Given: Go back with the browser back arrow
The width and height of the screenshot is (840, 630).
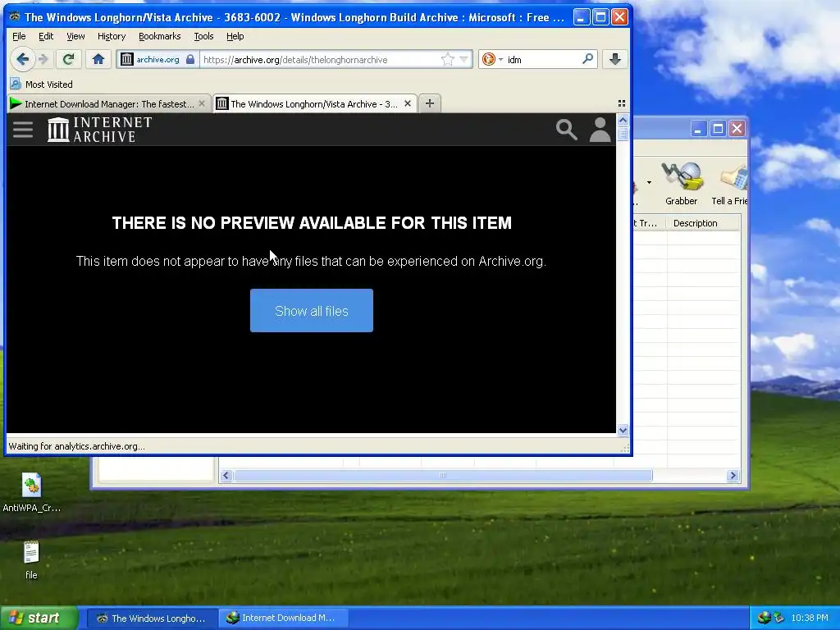Looking at the screenshot, I should [x=22, y=59].
